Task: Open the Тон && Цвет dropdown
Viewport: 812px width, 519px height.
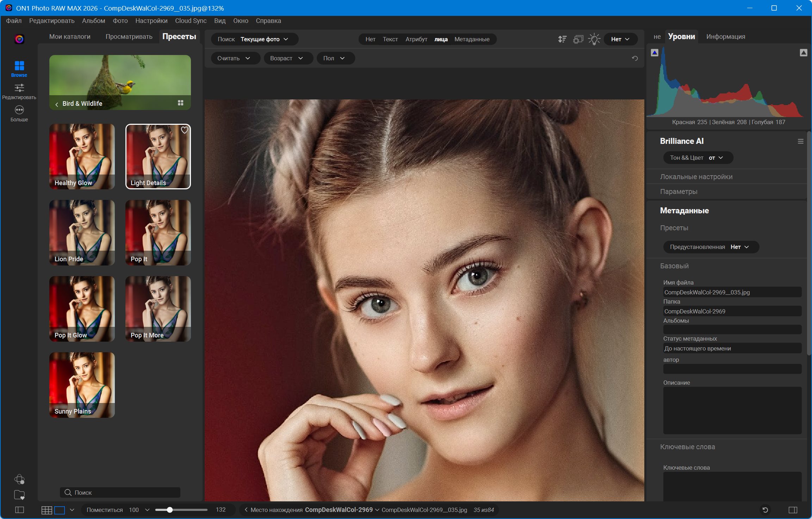Action: pyautogui.click(x=698, y=158)
